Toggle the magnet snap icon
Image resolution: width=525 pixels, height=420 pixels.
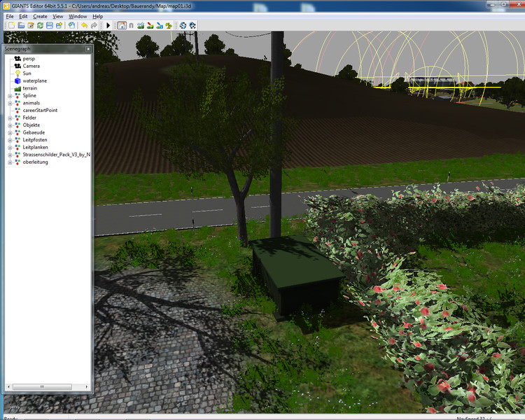pos(132,25)
